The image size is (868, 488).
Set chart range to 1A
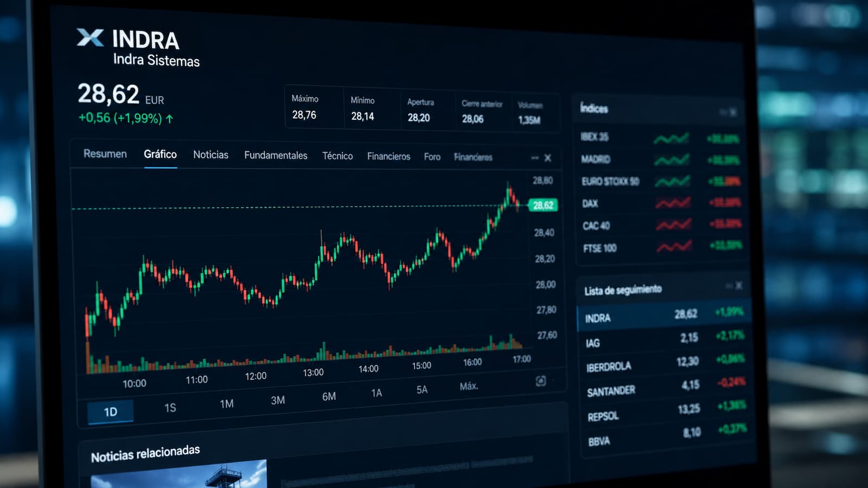[376, 393]
